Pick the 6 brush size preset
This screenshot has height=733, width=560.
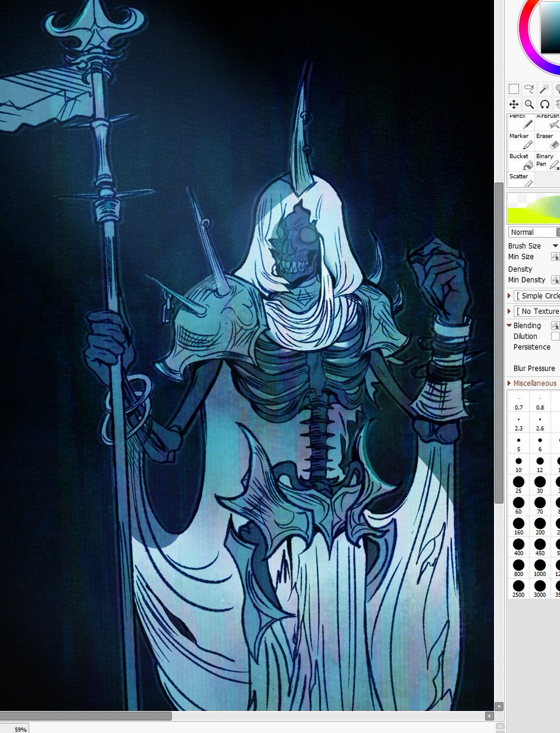[x=540, y=444]
